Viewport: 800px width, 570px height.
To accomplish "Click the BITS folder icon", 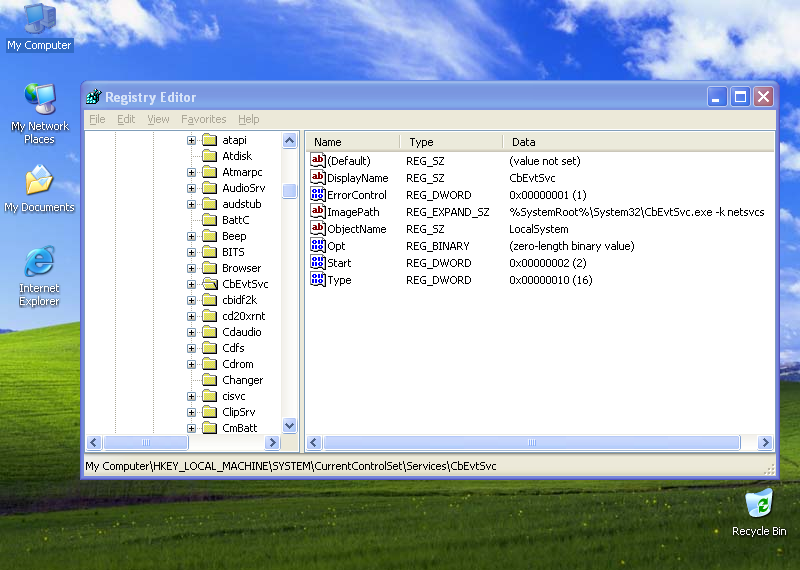I will coord(210,252).
